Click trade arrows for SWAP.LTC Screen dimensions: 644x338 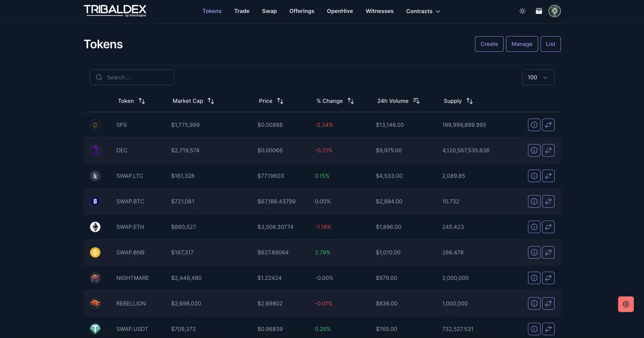pos(548,176)
